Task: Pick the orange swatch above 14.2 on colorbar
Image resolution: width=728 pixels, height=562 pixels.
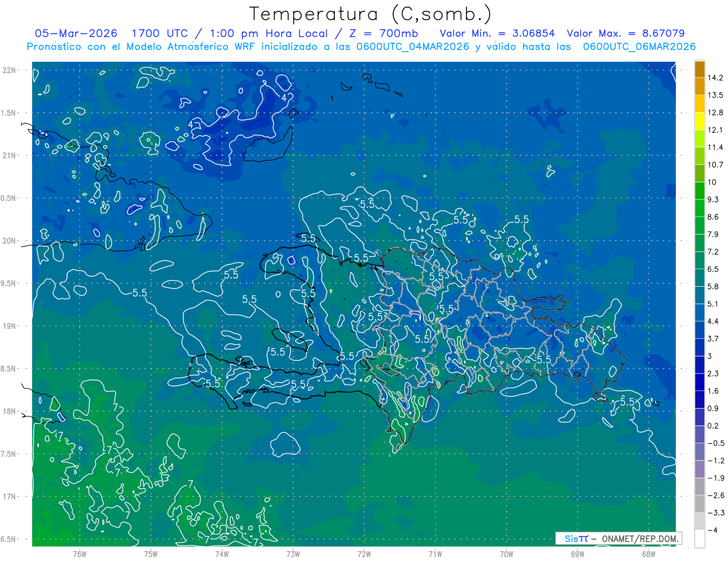Action: (x=699, y=70)
